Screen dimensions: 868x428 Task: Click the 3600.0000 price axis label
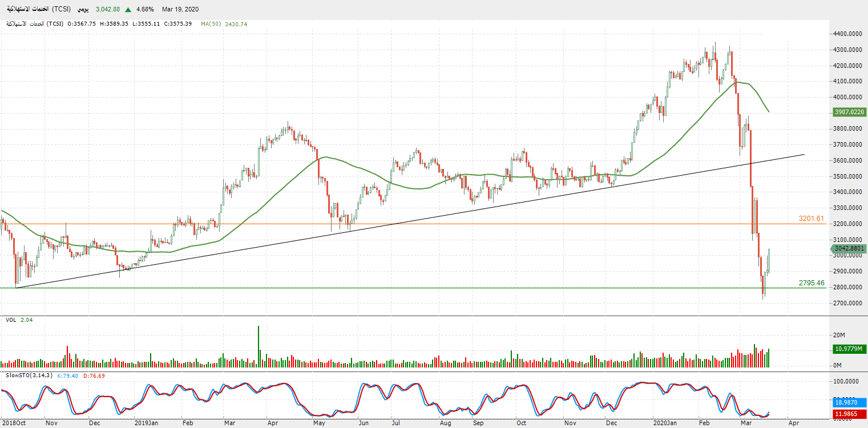(x=847, y=161)
